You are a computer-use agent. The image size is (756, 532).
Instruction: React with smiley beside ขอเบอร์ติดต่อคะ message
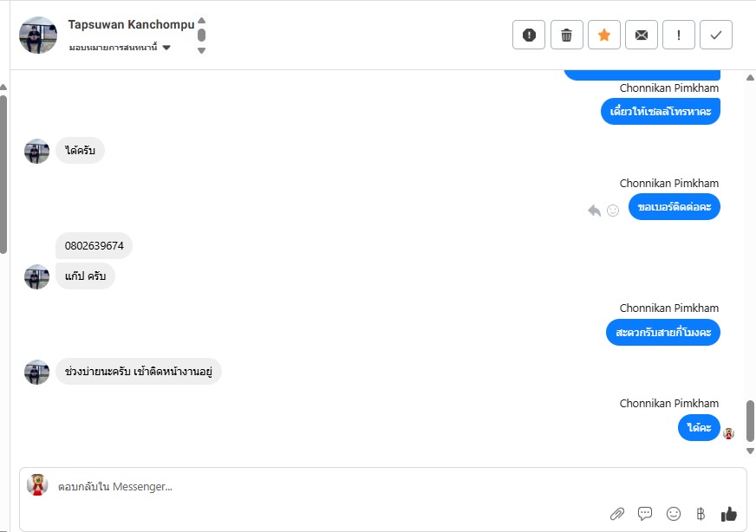(613, 210)
